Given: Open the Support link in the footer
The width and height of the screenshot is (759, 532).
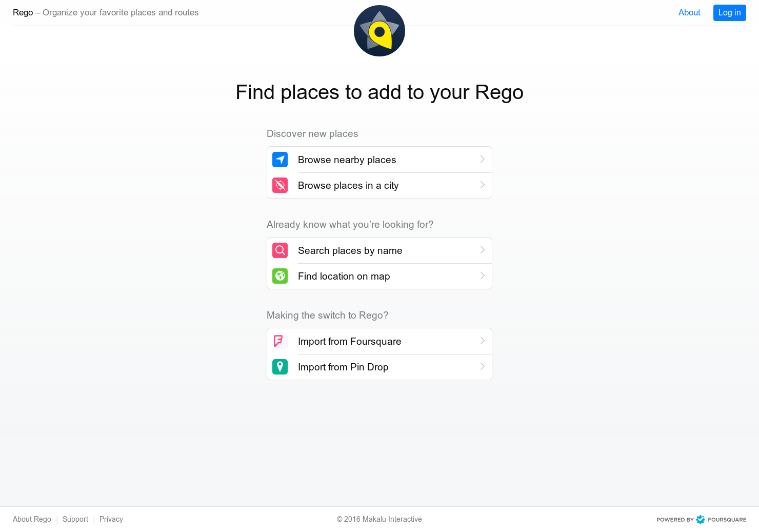Looking at the screenshot, I should [75, 519].
